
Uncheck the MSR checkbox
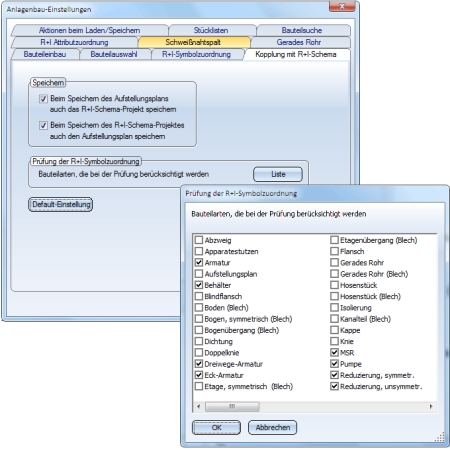coord(334,353)
